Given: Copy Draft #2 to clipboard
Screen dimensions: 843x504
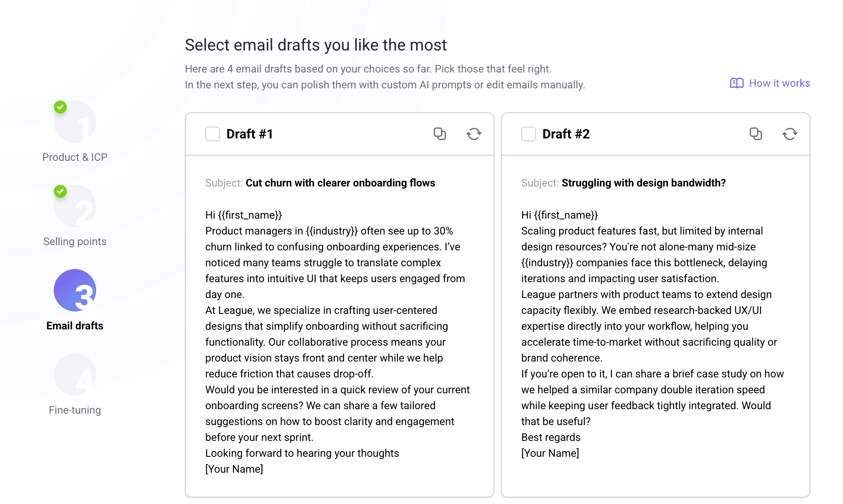Looking at the screenshot, I should click(x=755, y=134).
